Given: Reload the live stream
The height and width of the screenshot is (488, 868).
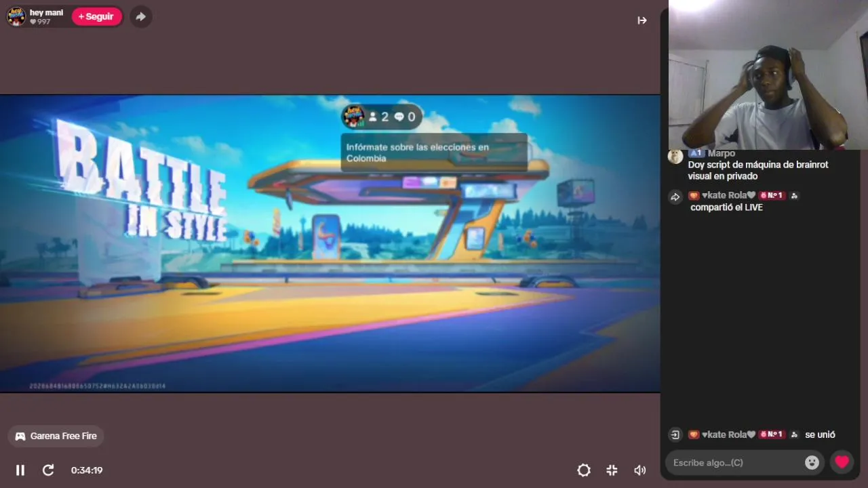Looking at the screenshot, I should pos(48,470).
